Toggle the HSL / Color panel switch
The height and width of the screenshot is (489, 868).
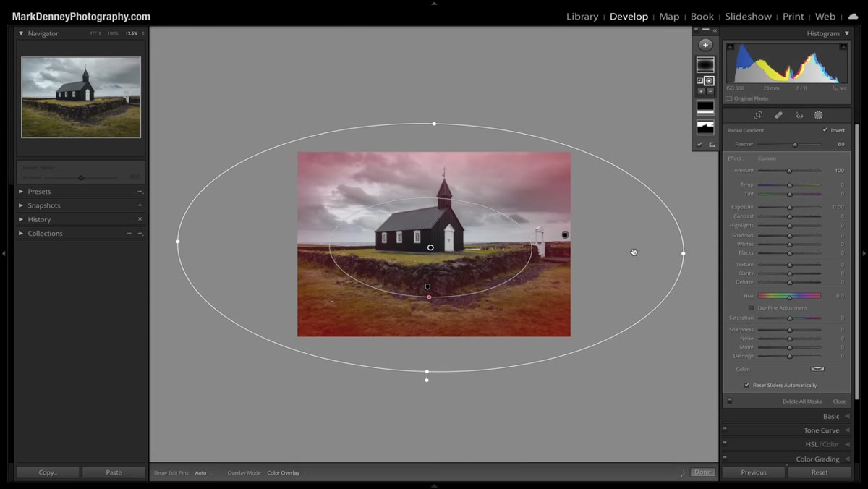pyautogui.click(x=725, y=444)
